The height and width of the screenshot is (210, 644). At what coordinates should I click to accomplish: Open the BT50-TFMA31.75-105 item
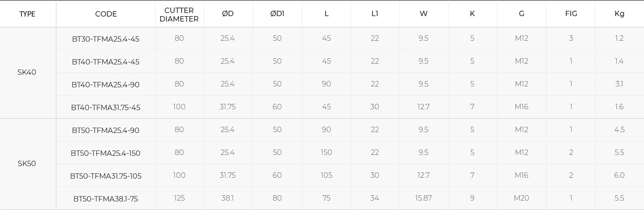[106, 176]
